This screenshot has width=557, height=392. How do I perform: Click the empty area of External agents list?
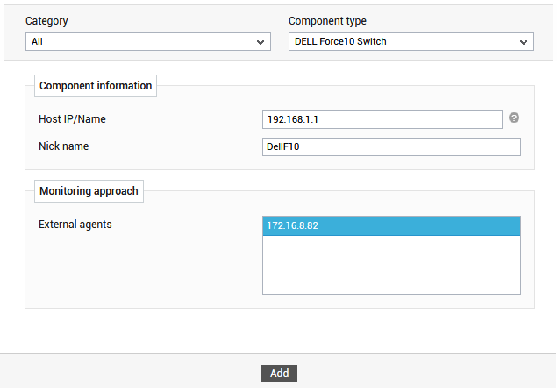pos(391,265)
